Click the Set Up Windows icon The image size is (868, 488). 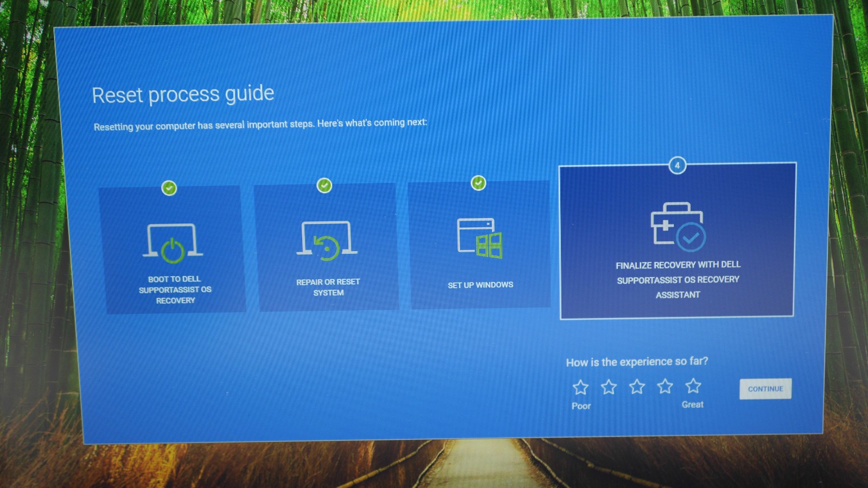click(480, 238)
